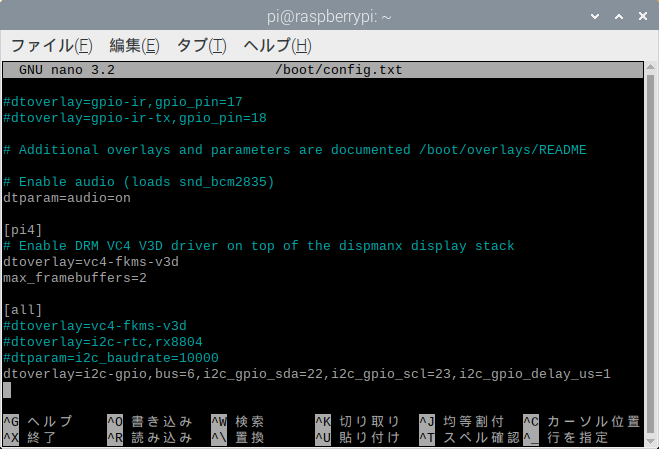659x449 pixels.
Task: Click the window menu chevron in title bar
Action: click(595, 16)
